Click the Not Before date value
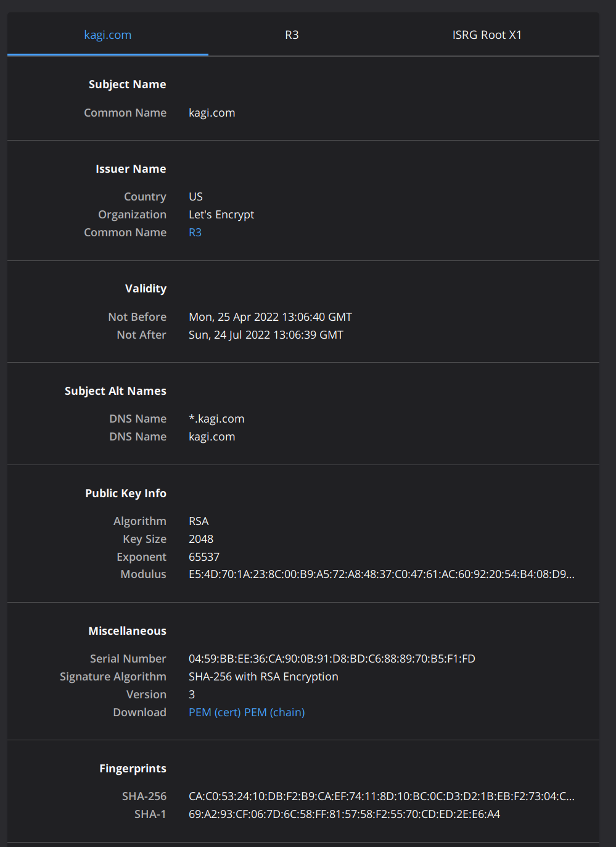 (270, 317)
